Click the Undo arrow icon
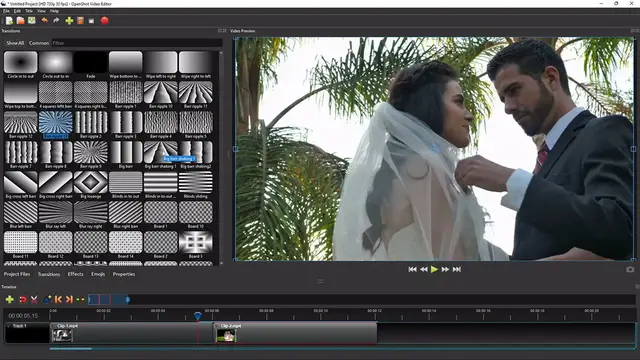The width and height of the screenshot is (640, 360). click(x=44, y=20)
